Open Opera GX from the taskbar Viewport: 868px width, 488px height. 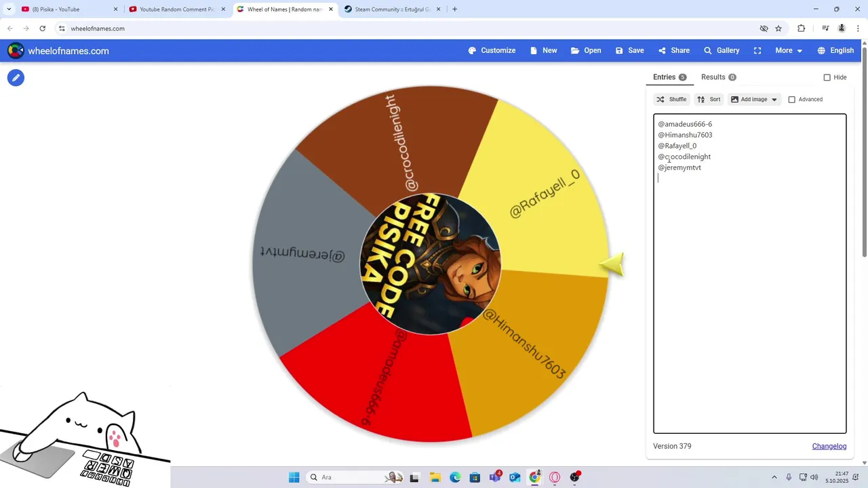tap(555, 477)
